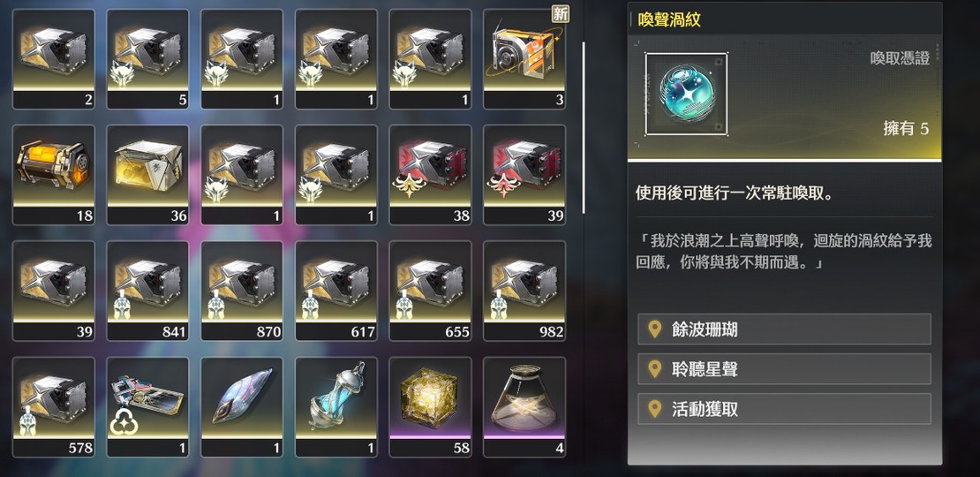Select the new orange camera box item
980x477 pixels.
click(x=524, y=59)
